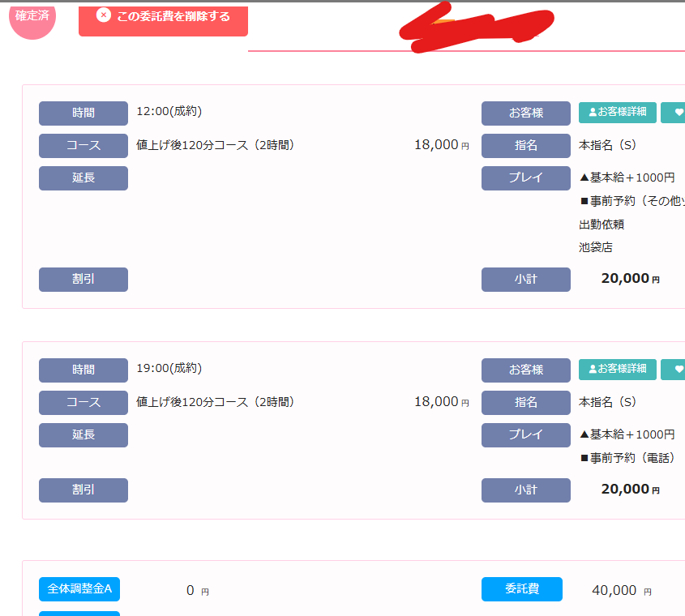Select the 時間 label in the 12:00 entry
The image size is (685, 616).
point(83,113)
